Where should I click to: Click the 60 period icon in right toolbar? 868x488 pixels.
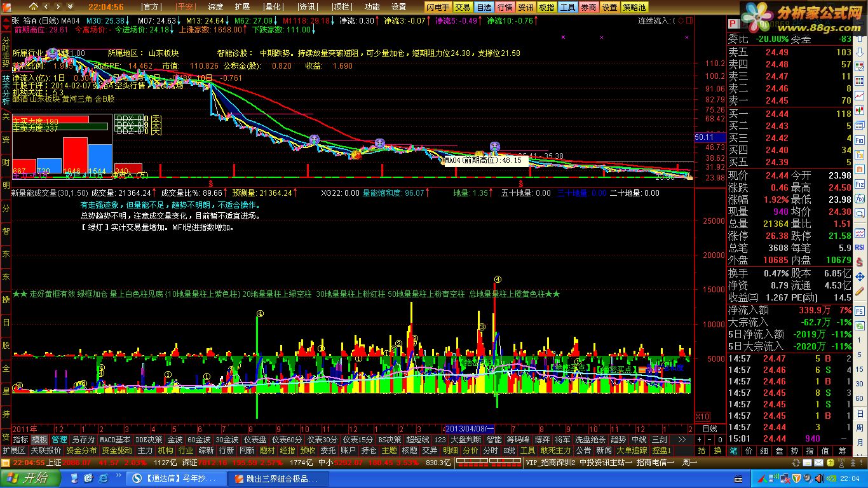[x=860, y=398]
